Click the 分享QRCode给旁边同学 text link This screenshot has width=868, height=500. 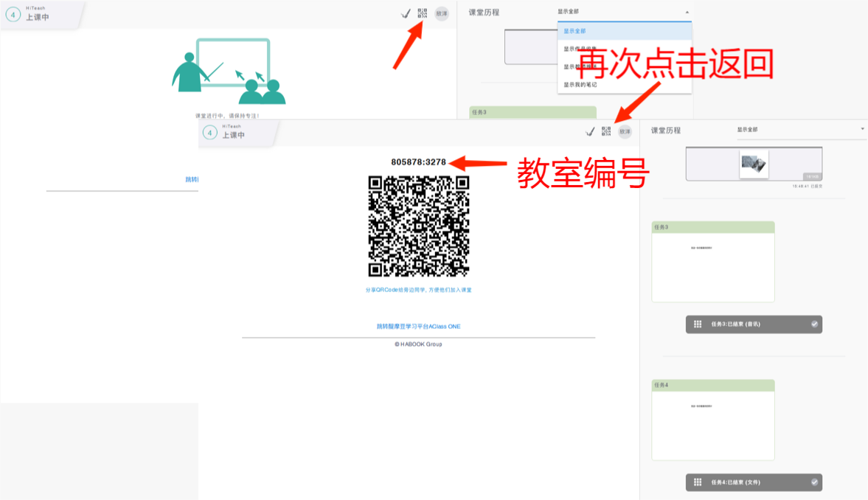pyautogui.click(x=418, y=290)
